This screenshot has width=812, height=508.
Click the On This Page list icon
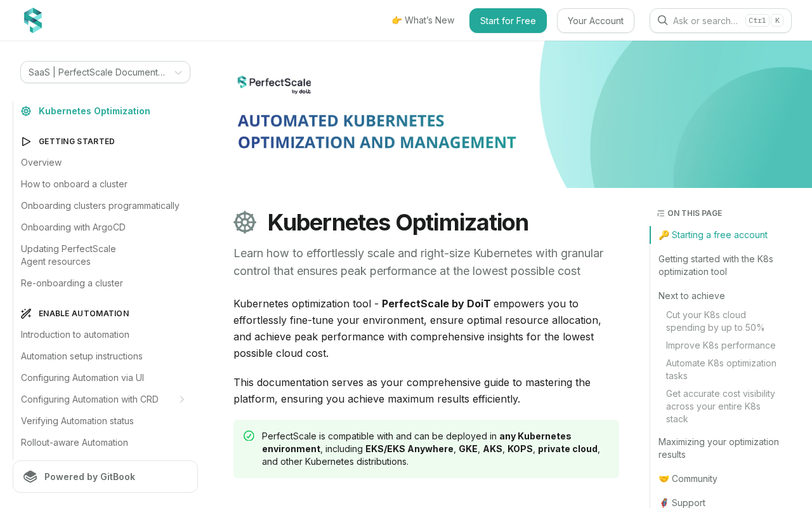point(661,214)
